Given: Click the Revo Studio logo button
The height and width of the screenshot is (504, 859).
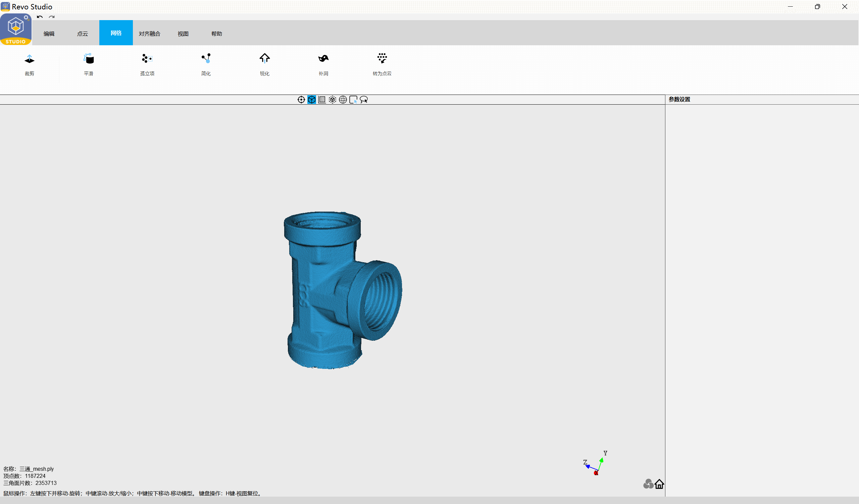Looking at the screenshot, I should pos(16,29).
